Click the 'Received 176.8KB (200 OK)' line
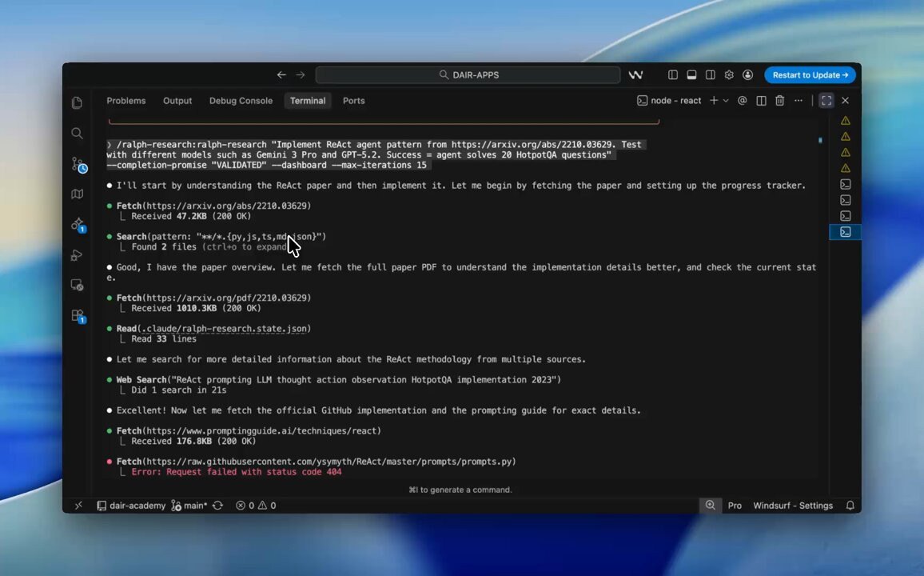 coord(193,442)
